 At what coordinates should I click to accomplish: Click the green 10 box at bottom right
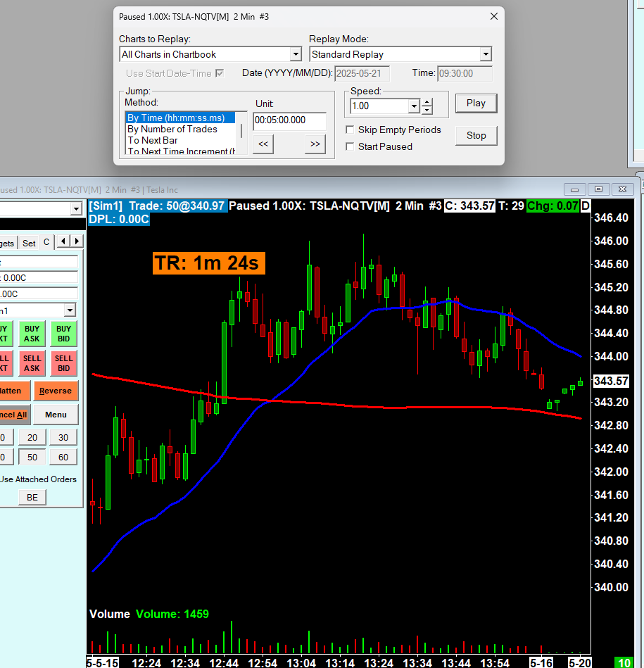(x=624, y=663)
